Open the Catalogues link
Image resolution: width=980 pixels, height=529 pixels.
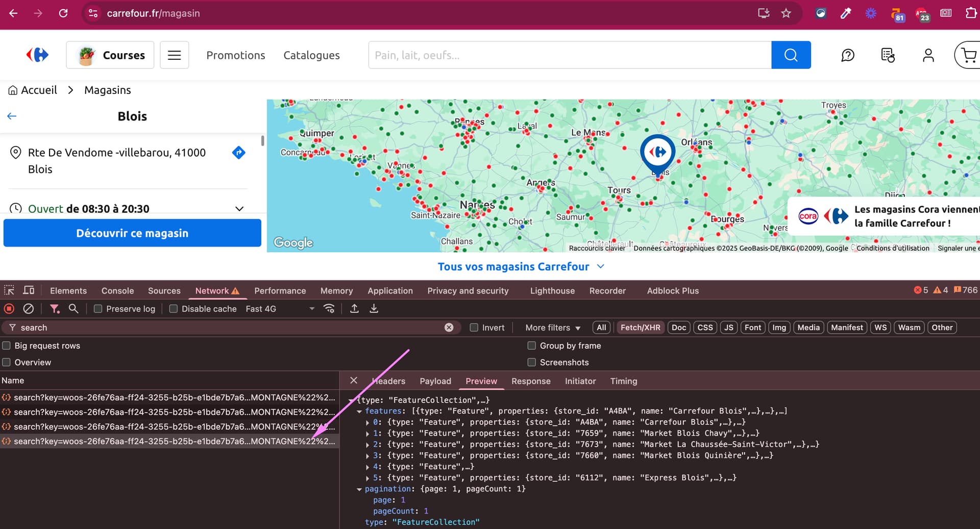[x=311, y=55]
